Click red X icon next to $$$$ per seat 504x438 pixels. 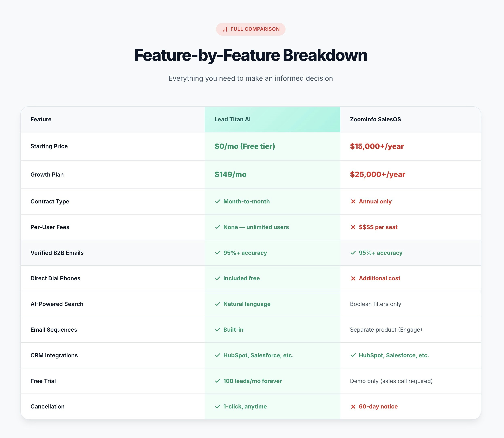(353, 227)
